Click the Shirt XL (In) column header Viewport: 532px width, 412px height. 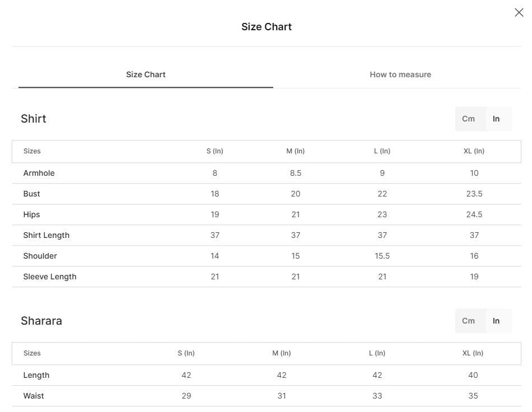click(x=474, y=151)
